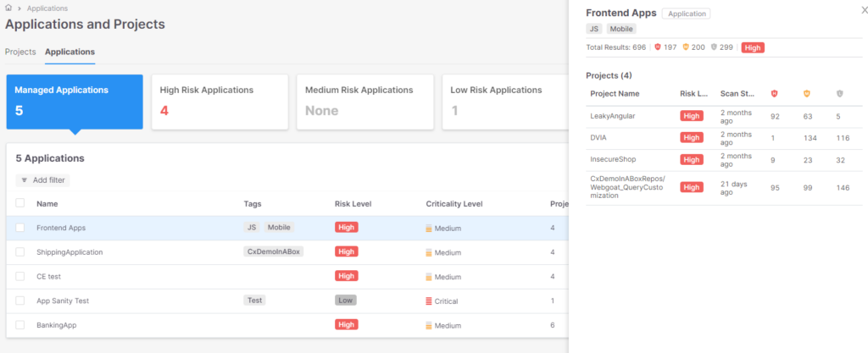Click criticality icon in BankingApp row
Screen dimensions: 868x353
428,325
